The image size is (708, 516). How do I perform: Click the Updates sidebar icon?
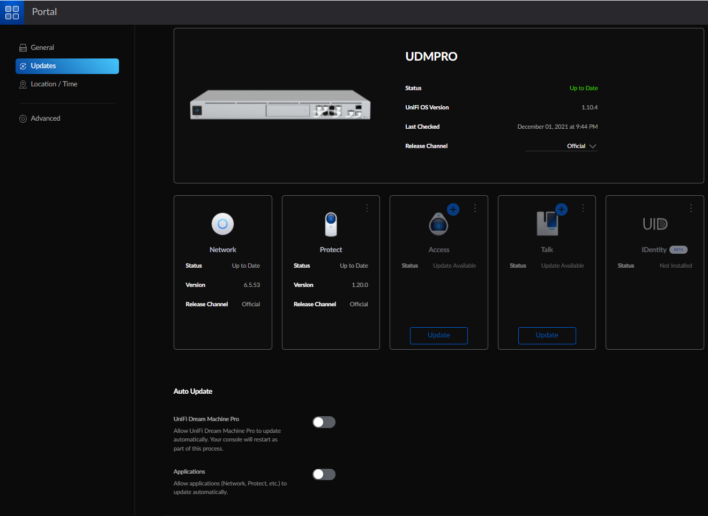click(x=23, y=66)
